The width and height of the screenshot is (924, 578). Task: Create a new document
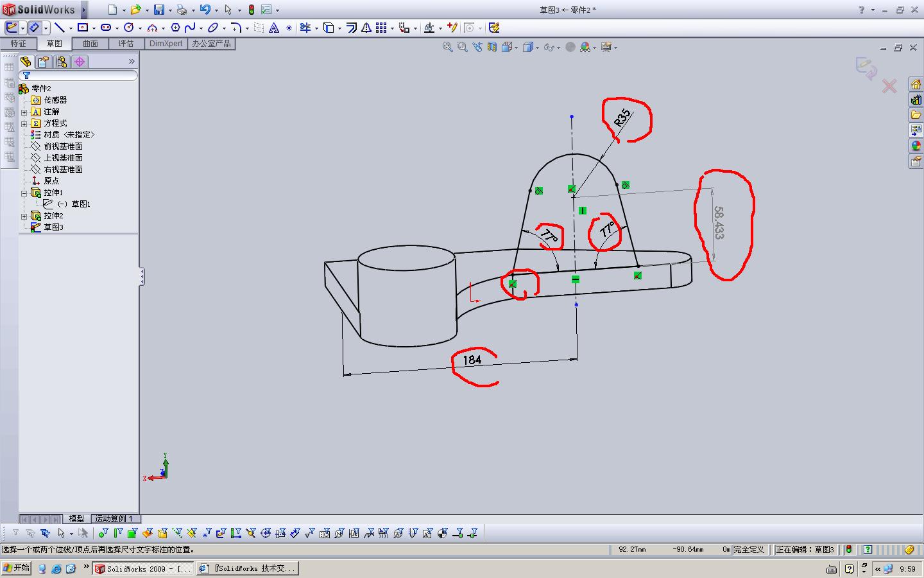[x=112, y=10]
